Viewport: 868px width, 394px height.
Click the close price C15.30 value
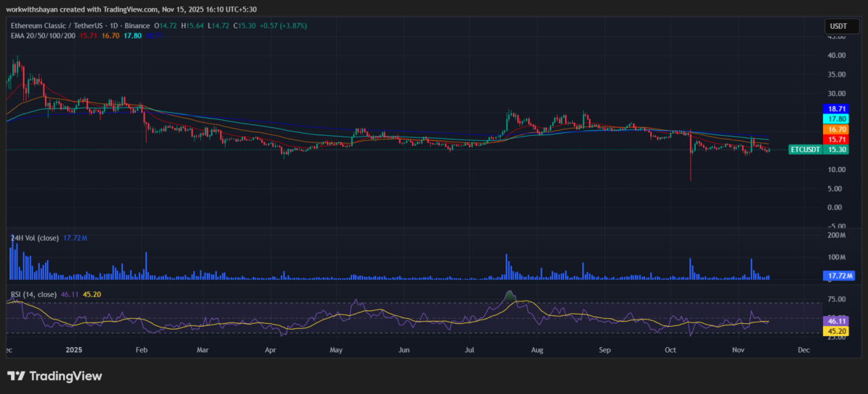pyautogui.click(x=244, y=25)
